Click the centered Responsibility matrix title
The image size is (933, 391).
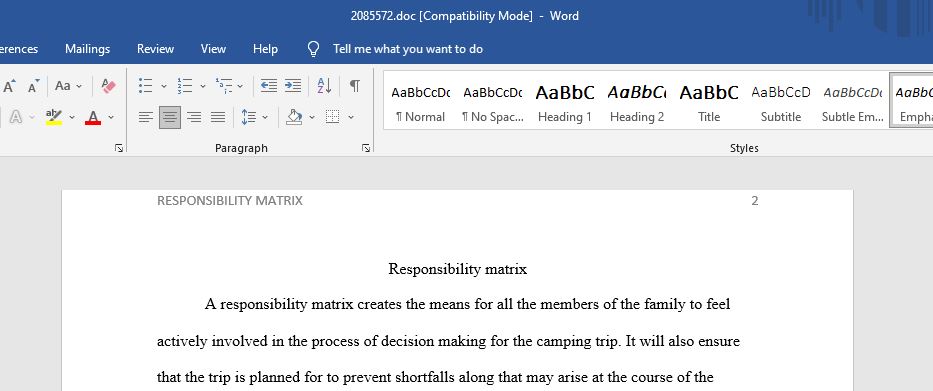tap(458, 270)
